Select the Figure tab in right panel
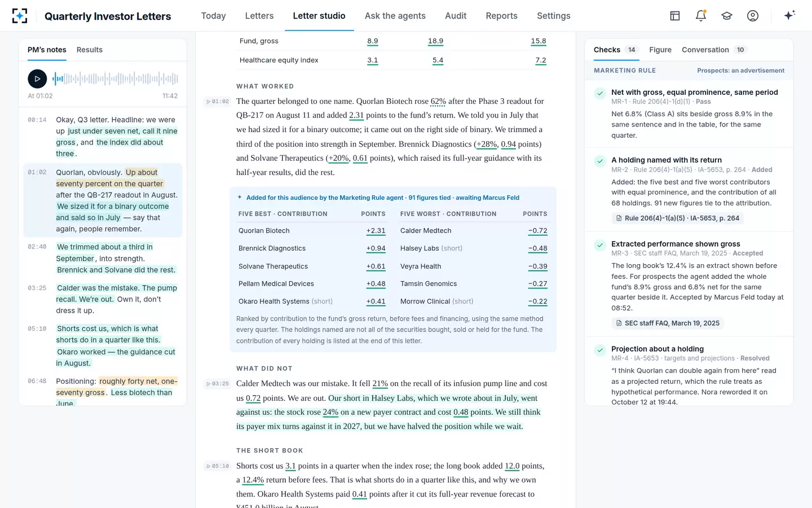This screenshot has width=812, height=508. tap(660, 50)
